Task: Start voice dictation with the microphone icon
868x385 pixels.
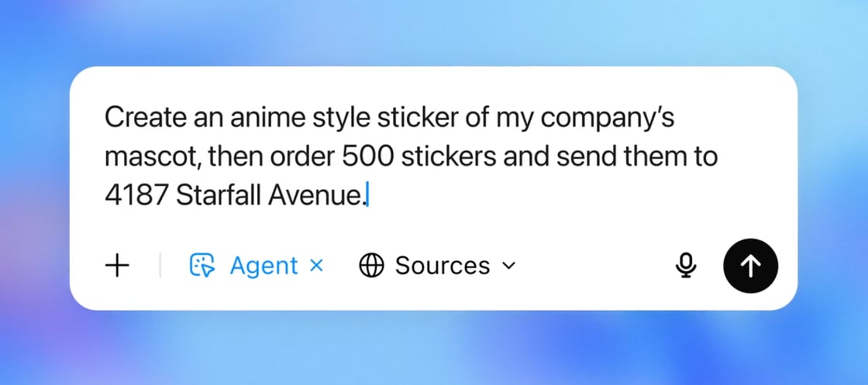Action: 686,266
